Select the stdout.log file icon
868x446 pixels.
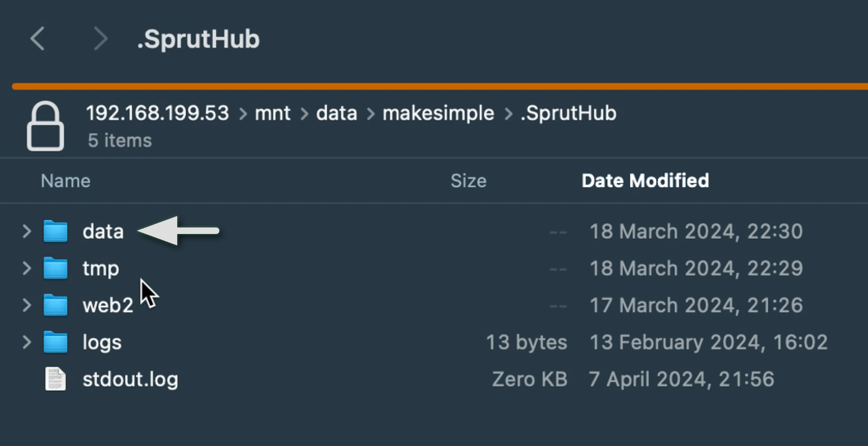tap(55, 379)
